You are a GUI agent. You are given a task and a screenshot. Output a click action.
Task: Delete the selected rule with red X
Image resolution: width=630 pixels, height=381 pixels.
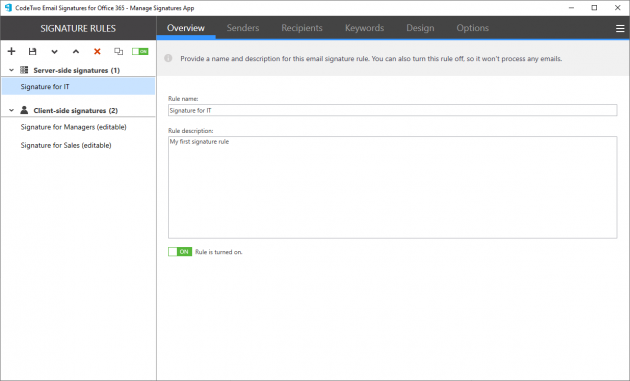click(x=97, y=51)
